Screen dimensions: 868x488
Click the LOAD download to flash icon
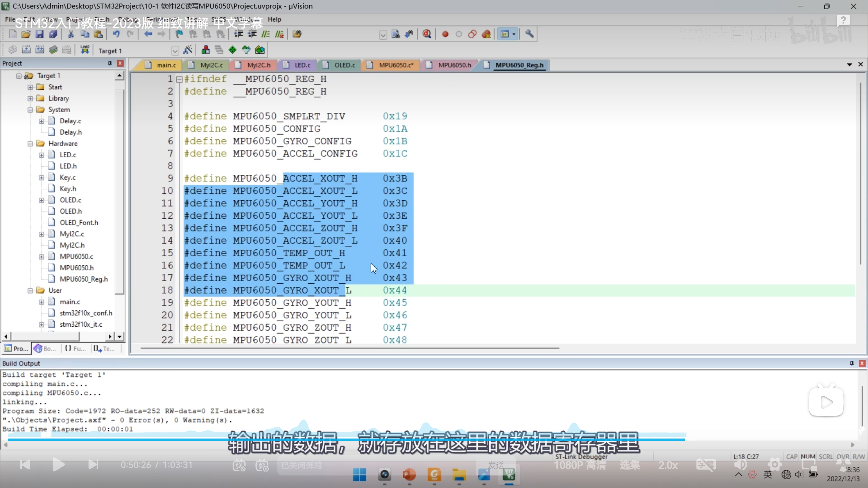coord(84,50)
